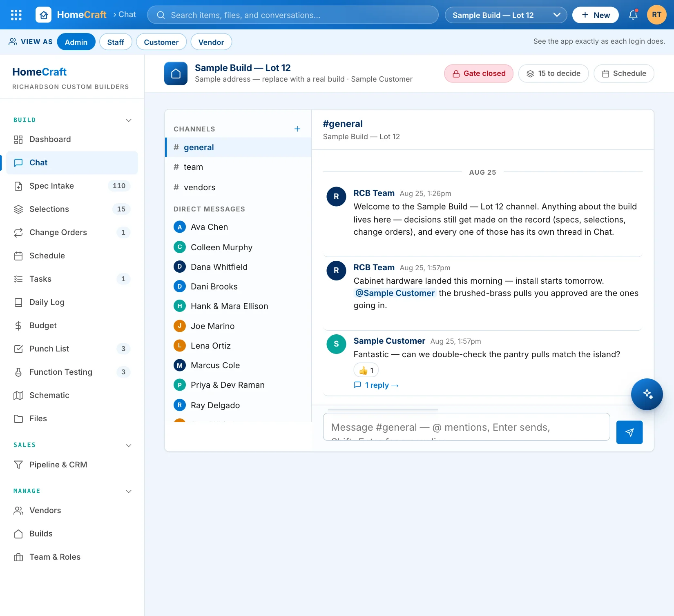Select the general channel
This screenshot has height=616, width=674.
click(239, 147)
